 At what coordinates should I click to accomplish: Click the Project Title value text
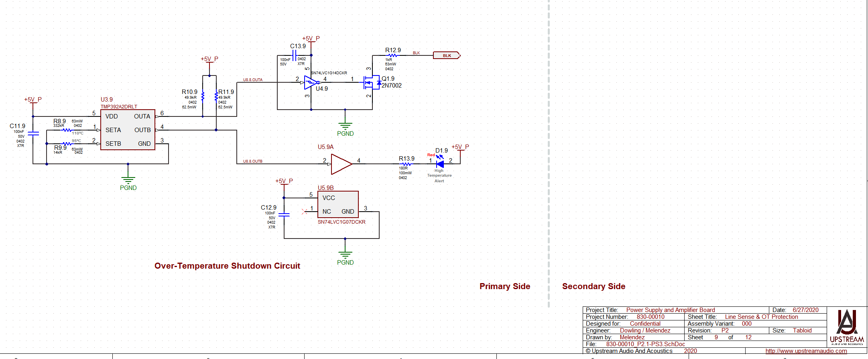671,310
